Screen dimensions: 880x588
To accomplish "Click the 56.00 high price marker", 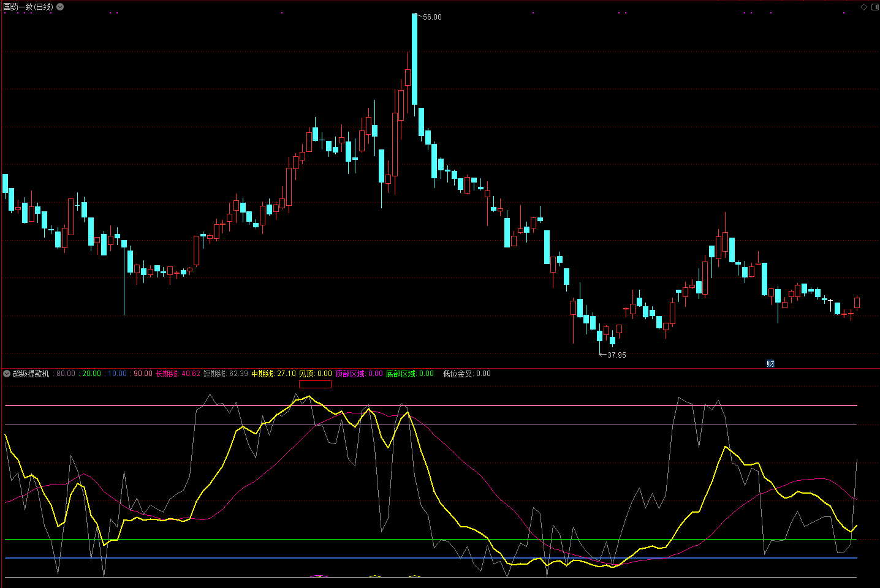I will 432,17.
